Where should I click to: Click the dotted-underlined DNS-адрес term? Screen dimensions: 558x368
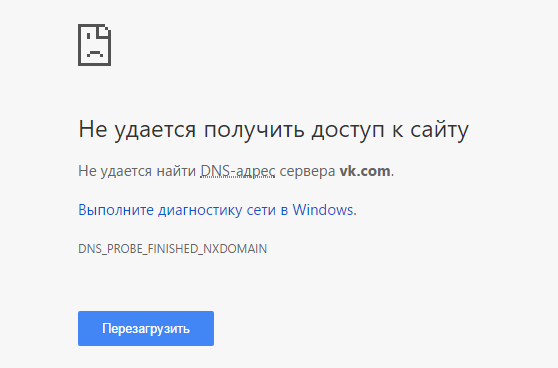click(x=238, y=171)
